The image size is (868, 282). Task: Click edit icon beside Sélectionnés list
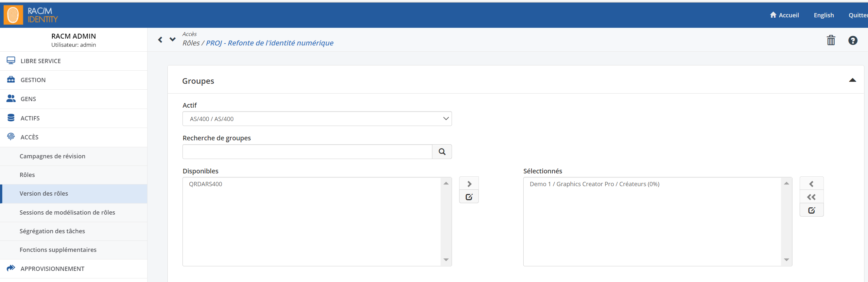click(811, 210)
